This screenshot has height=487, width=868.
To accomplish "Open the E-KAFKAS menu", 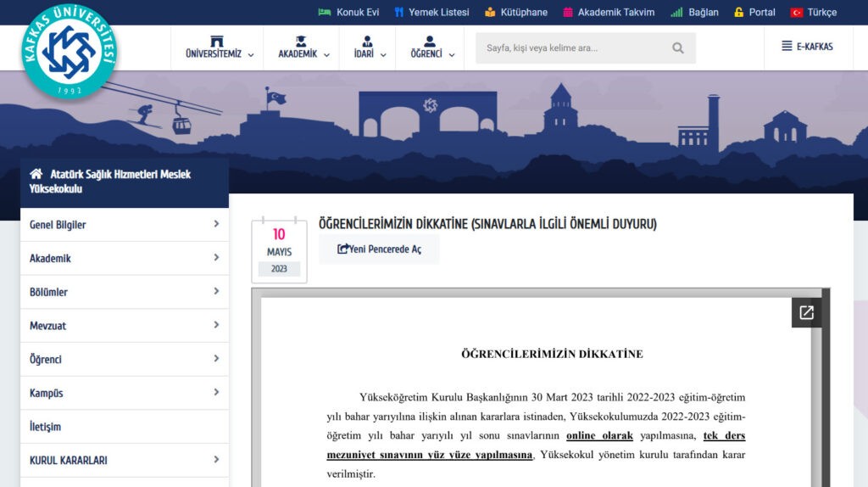I will (x=807, y=47).
